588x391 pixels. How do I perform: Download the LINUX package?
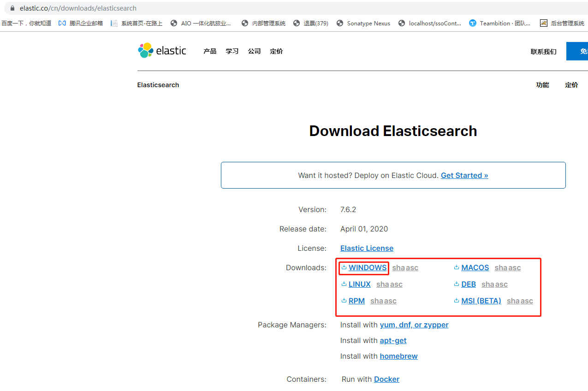[x=360, y=284]
